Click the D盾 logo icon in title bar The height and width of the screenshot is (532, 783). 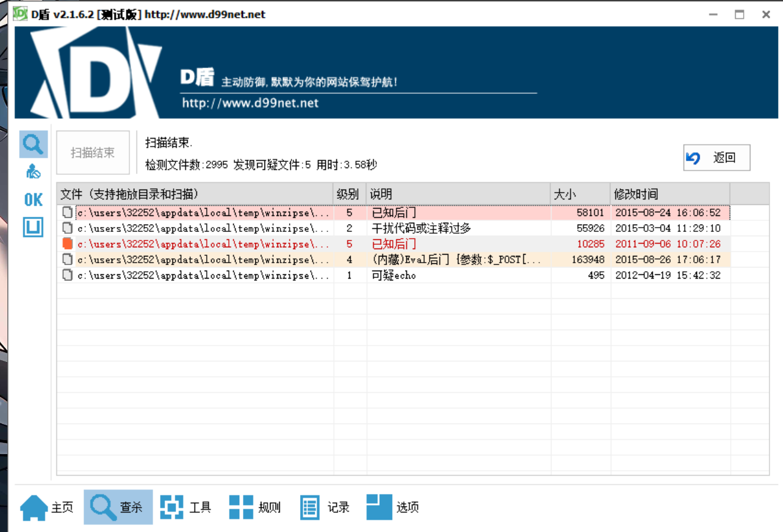tap(20, 13)
